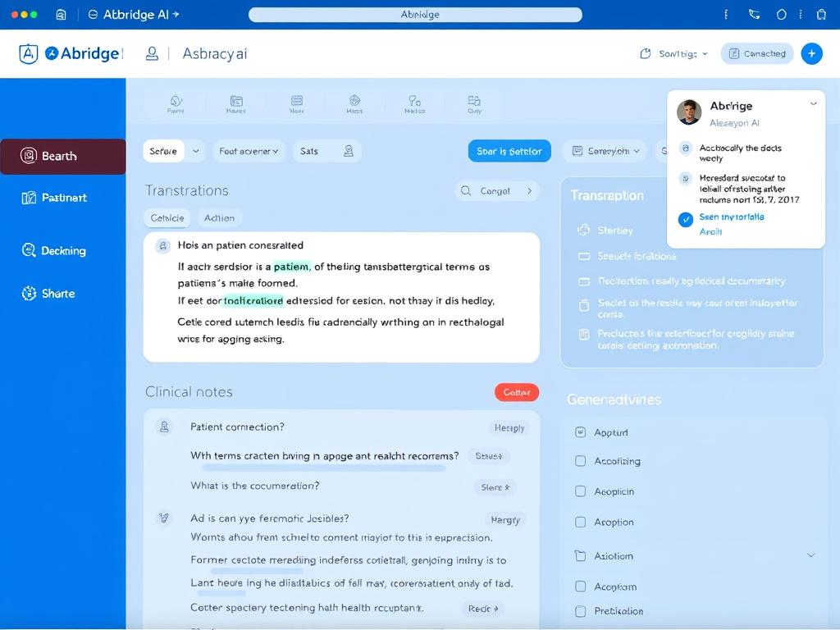
Task: Click the Hesrply tag on Patient correction
Action: [x=509, y=427]
